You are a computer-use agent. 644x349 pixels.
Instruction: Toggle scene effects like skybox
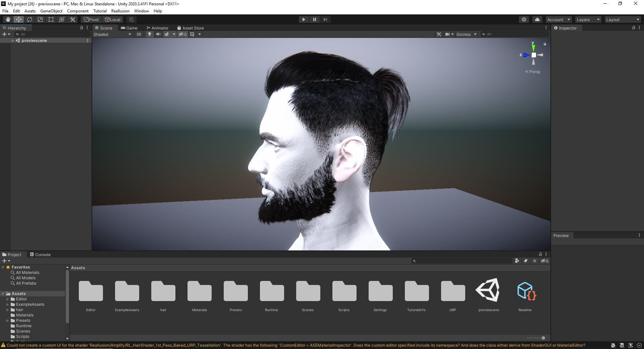[x=166, y=34]
